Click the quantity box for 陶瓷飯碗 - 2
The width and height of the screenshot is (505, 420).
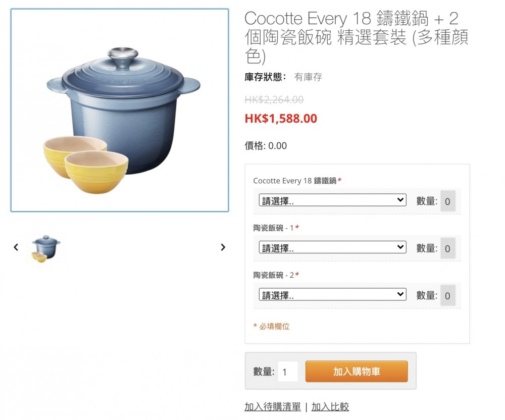(447, 295)
